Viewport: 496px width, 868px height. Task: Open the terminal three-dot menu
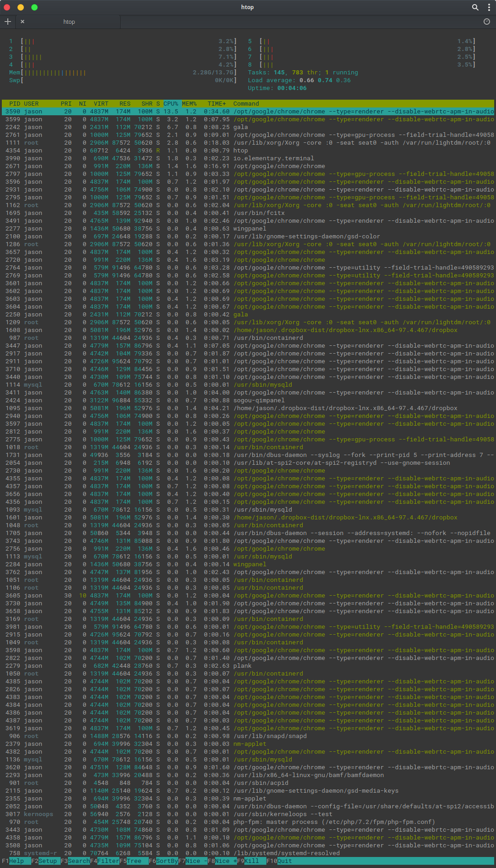pos(489,7)
